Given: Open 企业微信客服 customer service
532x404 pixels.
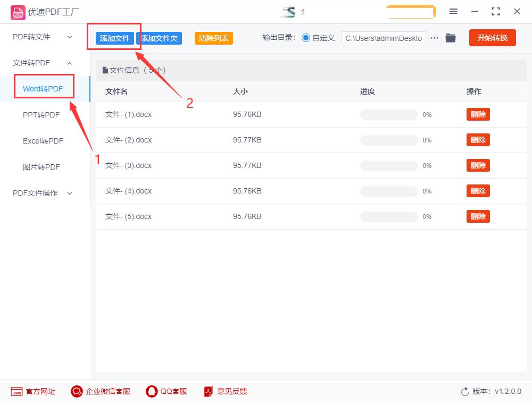Looking at the screenshot, I should pyautogui.click(x=77, y=391).
